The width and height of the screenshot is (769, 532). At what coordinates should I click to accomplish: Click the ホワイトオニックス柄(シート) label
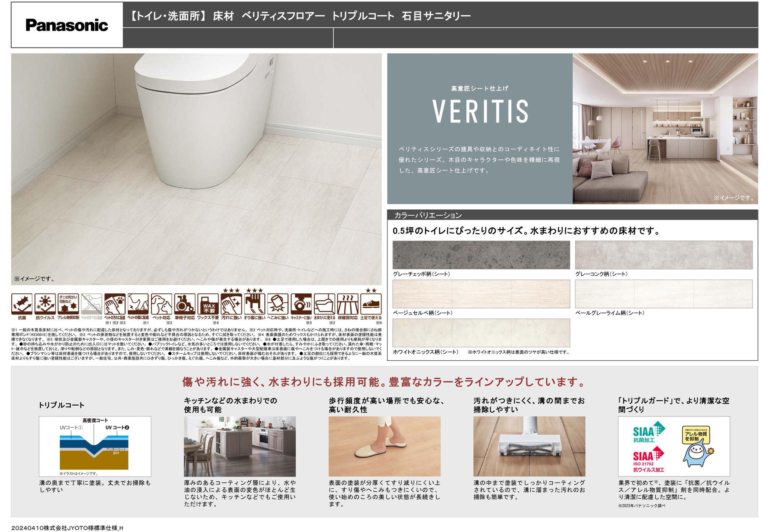coord(425,352)
